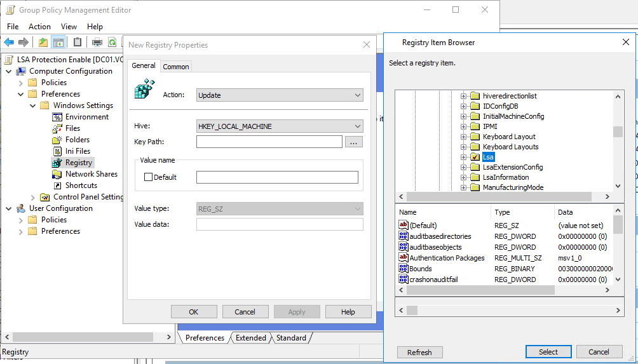Select the Network Shares tree icon
Image resolution: width=638 pixels, height=364 pixels.
coord(57,174)
